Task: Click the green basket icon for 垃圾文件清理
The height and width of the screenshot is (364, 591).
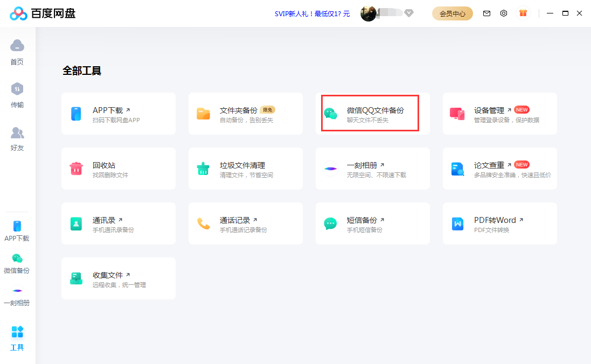Action: (203, 169)
